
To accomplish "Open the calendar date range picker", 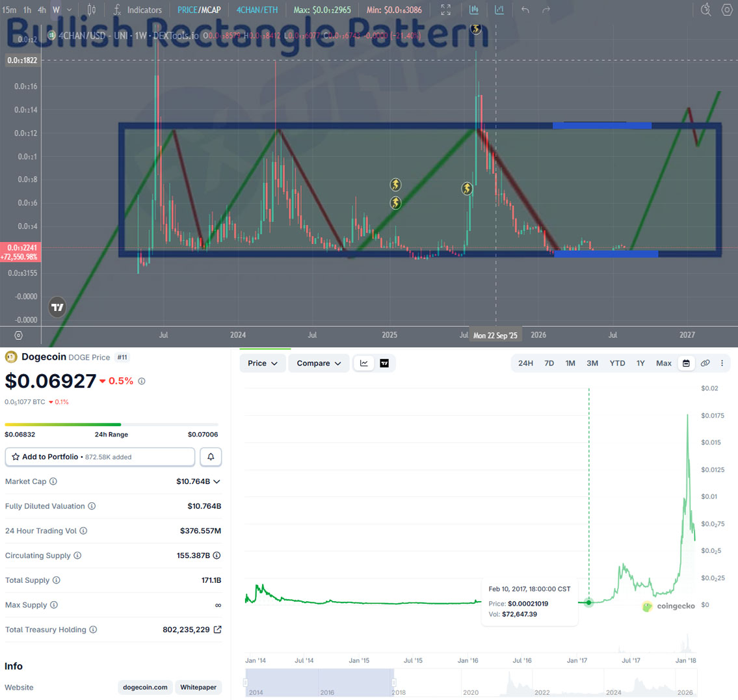I will coord(686,363).
